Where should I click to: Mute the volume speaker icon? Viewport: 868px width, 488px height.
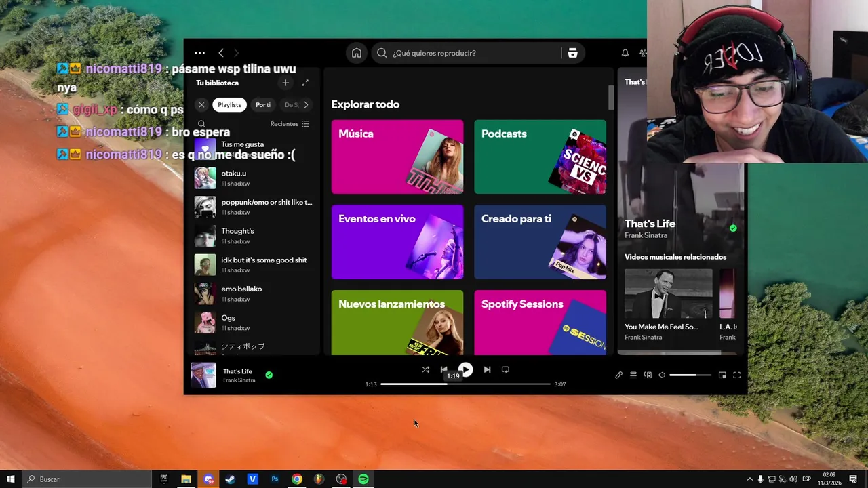point(663,375)
